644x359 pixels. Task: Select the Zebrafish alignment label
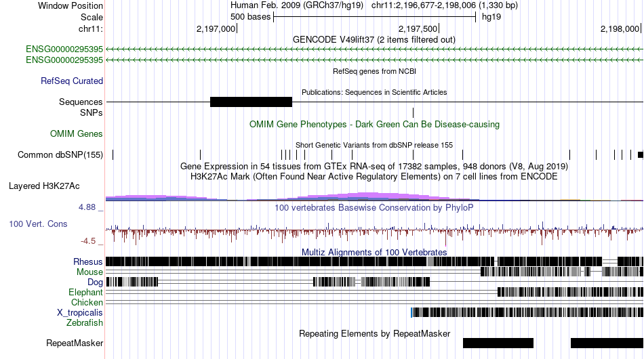pos(84,323)
